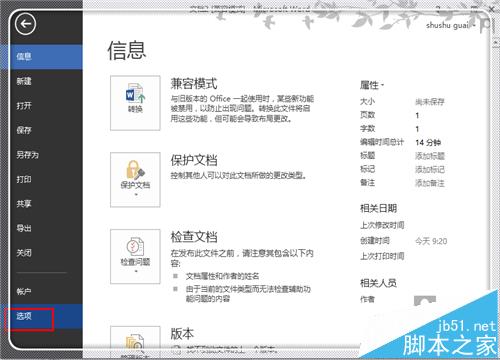
Task: Click the Add Comments (添加备注) field
Action: pyautogui.click(x=430, y=183)
